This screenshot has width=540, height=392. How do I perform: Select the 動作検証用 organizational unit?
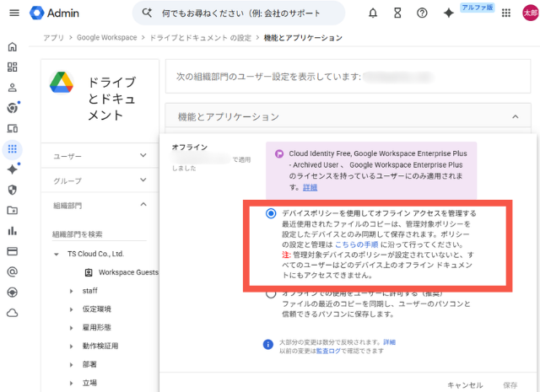pyautogui.click(x=100, y=346)
